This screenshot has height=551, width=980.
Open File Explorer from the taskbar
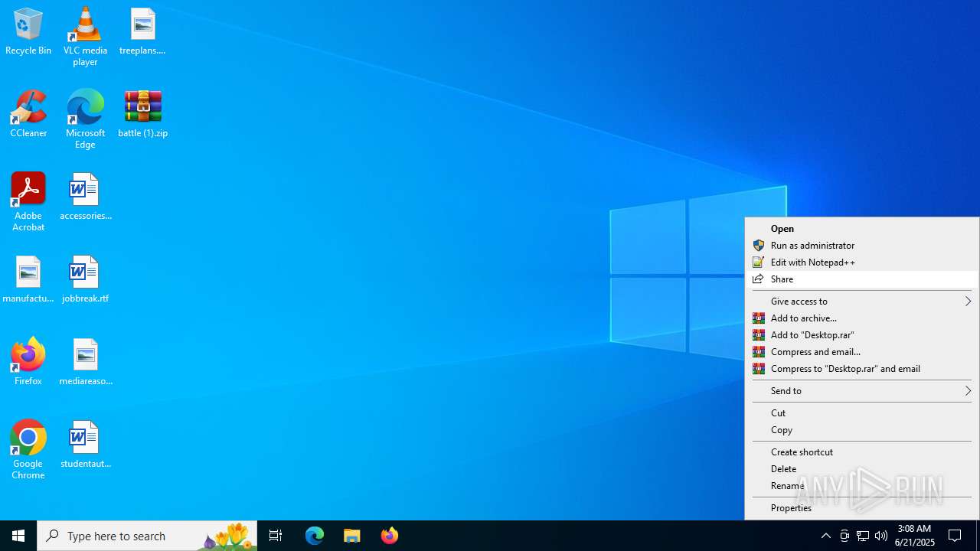tap(352, 536)
